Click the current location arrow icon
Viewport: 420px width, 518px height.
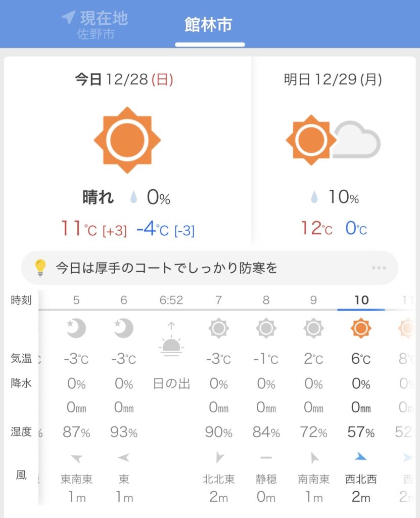[68, 18]
